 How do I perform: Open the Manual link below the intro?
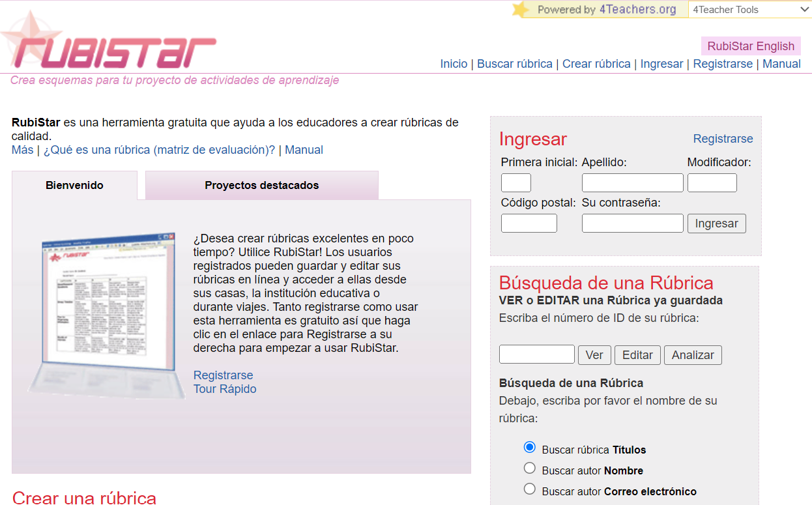(304, 150)
